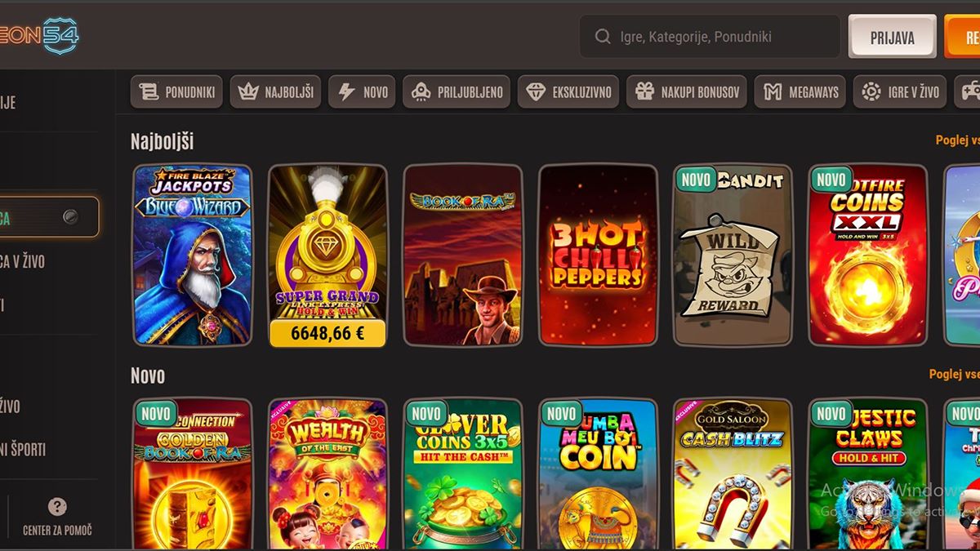Open the Ponudniki providers category
This screenshot has height=551, width=980.
coord(177,92)
